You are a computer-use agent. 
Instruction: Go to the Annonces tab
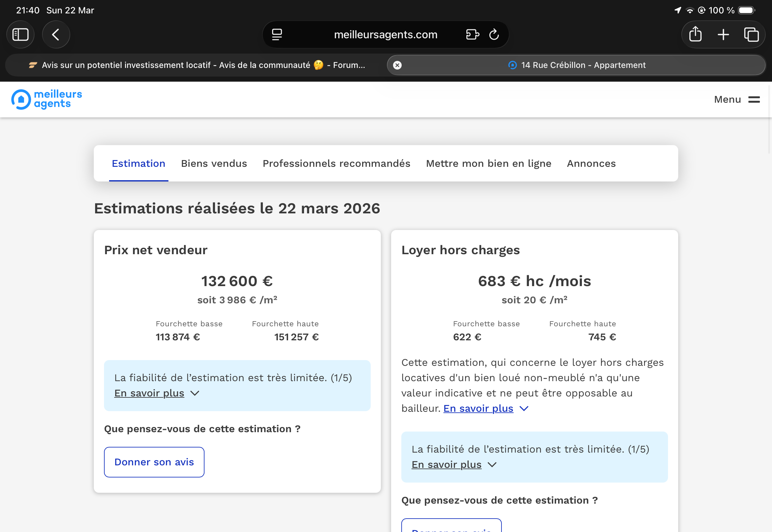[x=591, y=163]
